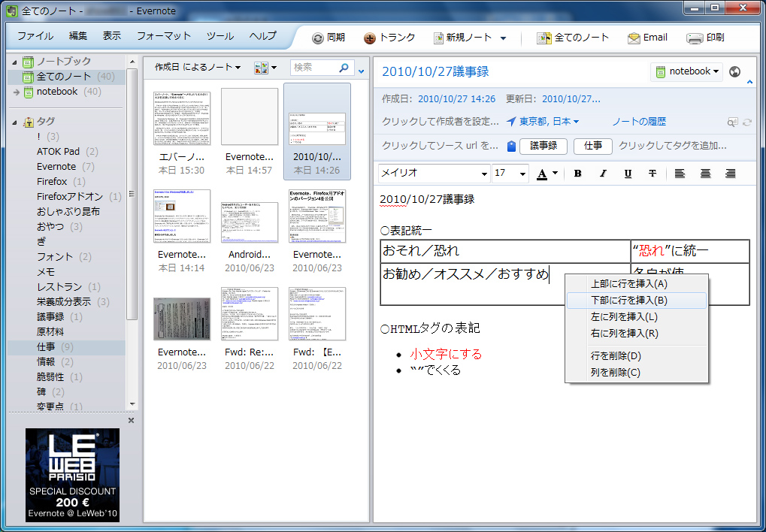Toggle bold formatting in the editor toolbar

[x=577, y=174]
